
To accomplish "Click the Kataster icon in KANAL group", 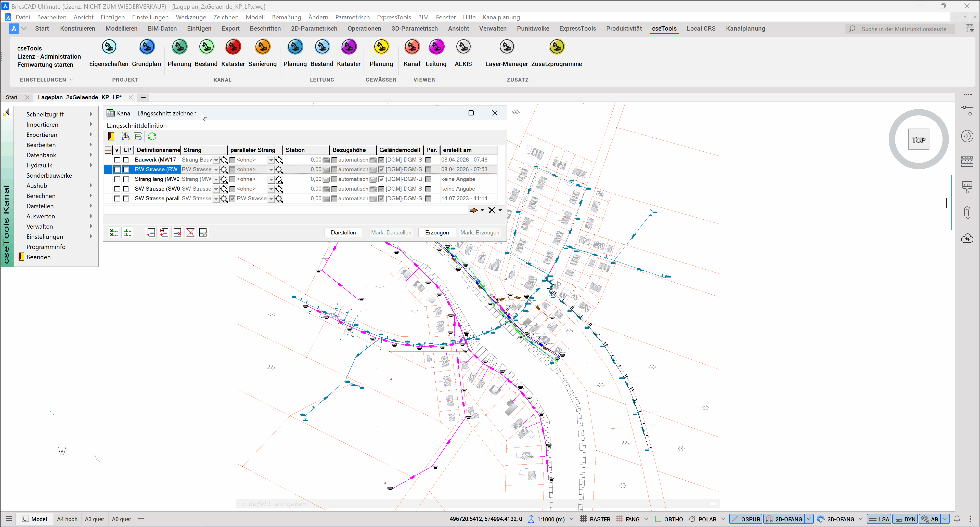I will (x=233, y=47).
